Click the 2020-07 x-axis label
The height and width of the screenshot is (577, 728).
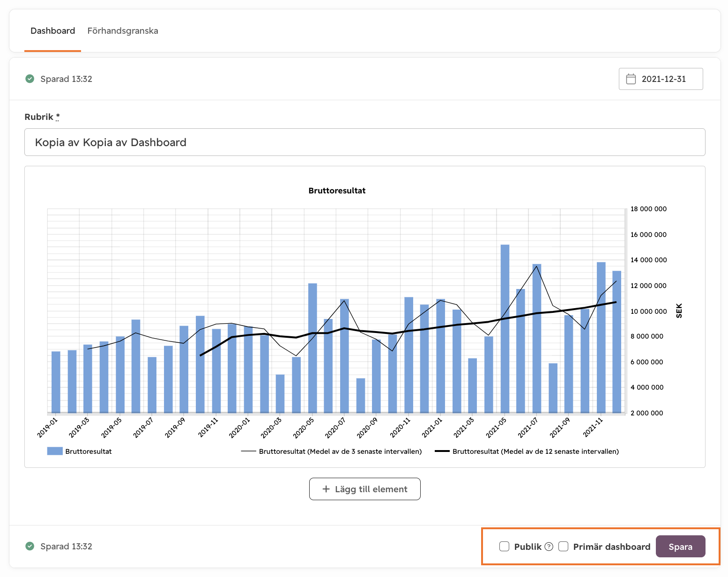pyautogui.click(x=335, y=427)
